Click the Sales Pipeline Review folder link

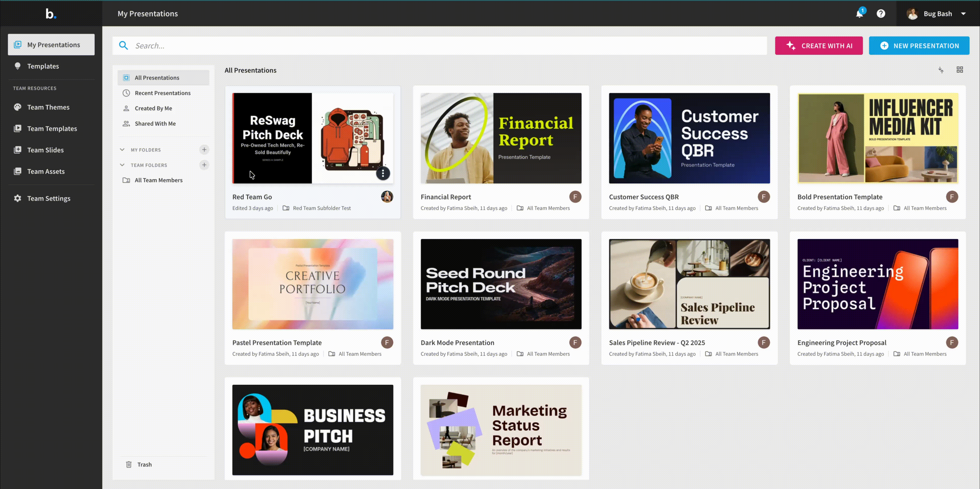point(732,354)
